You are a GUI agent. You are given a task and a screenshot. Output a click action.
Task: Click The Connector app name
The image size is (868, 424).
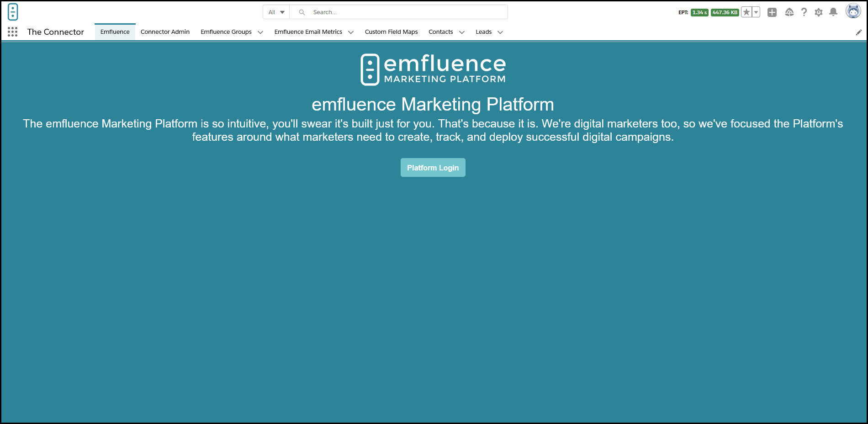coord(56,32)
